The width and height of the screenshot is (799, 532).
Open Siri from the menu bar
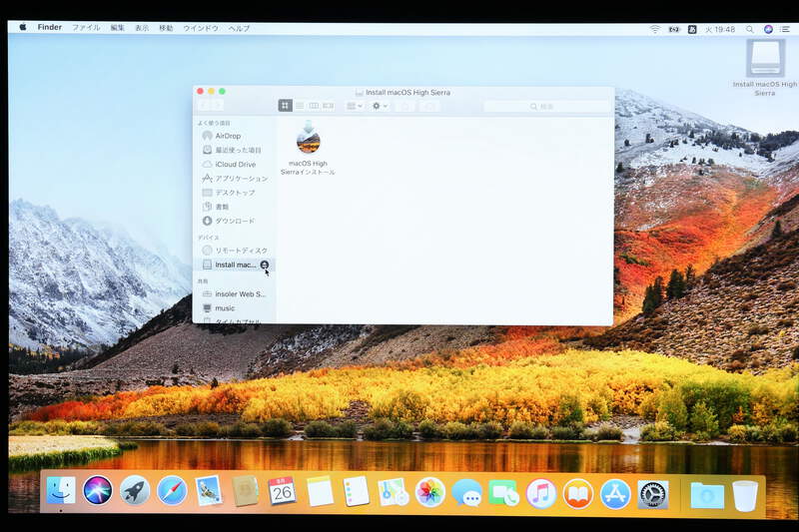768,30
